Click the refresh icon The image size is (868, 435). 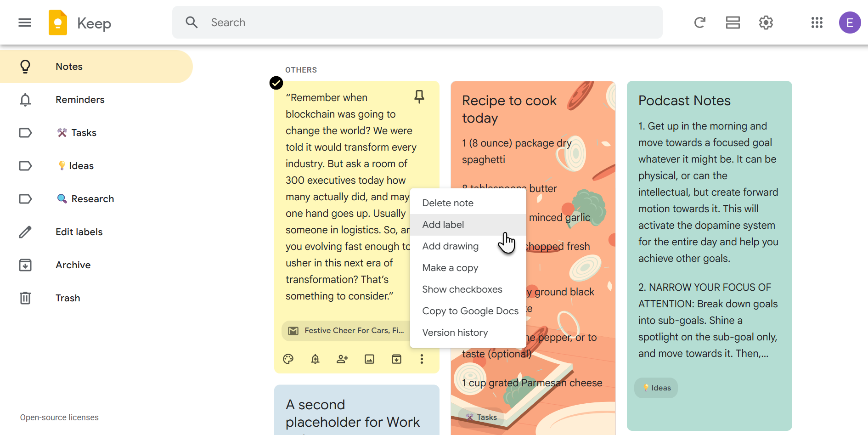tap(699, 23)
